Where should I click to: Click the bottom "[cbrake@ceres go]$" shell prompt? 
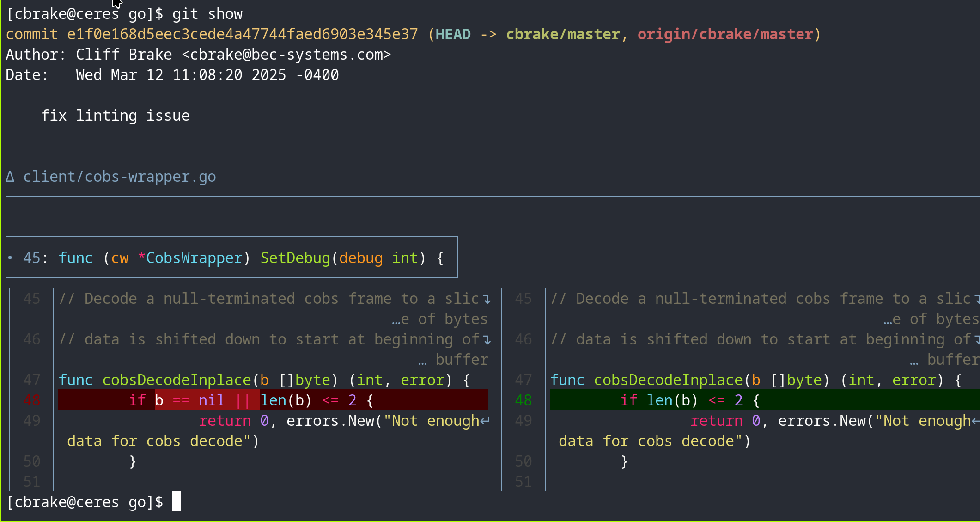pyautogui.click(x=85, y=502)
